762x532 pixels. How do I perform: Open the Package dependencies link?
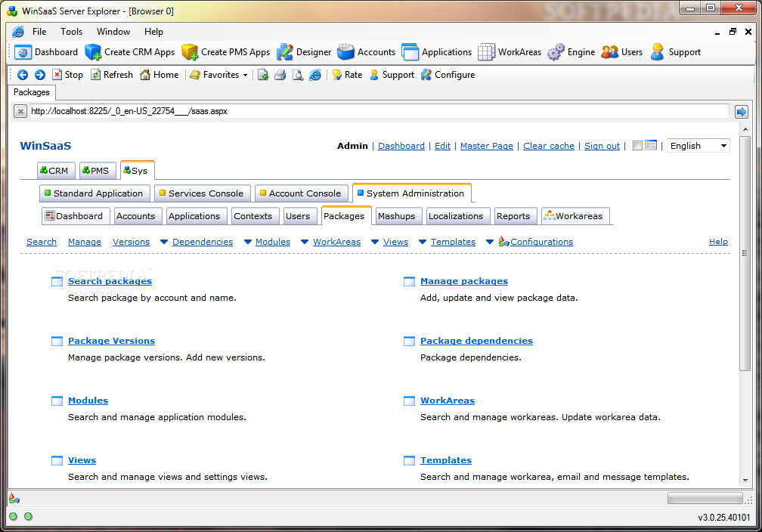point(477,341)
